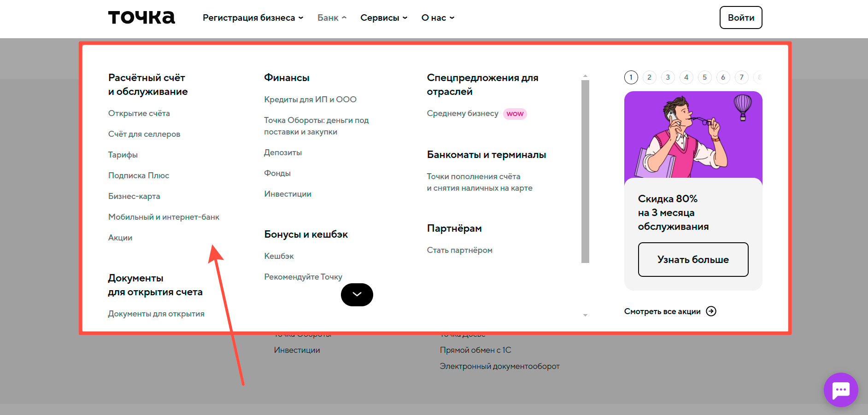Viewport: 868px width, 415px height.
Task: Click the scrollbar up arrow
Action: point(585,76)
